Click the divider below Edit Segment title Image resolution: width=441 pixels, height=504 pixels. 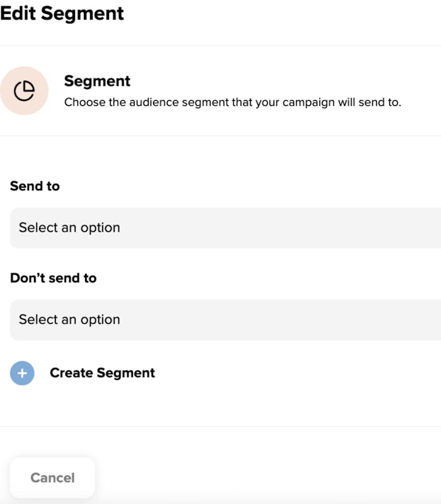220,45
